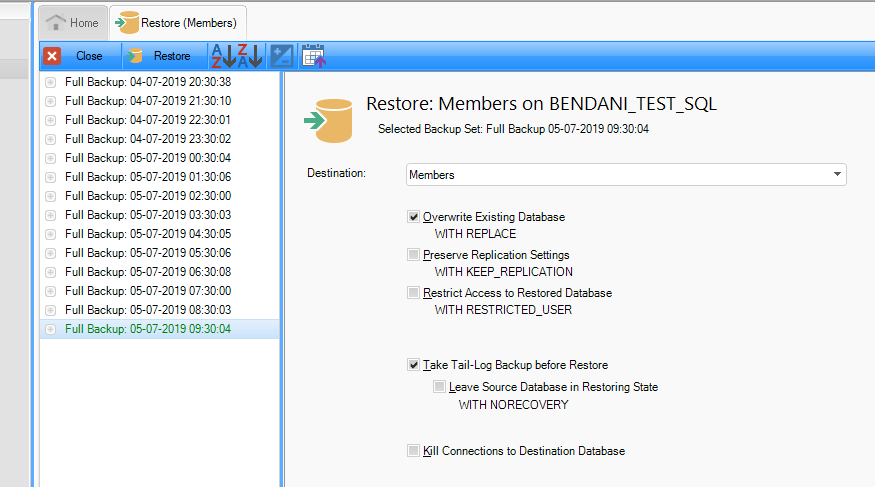The image size is (875, 487).
Task: Open the Destination dropdown arrow
Action: coord(836,175)
